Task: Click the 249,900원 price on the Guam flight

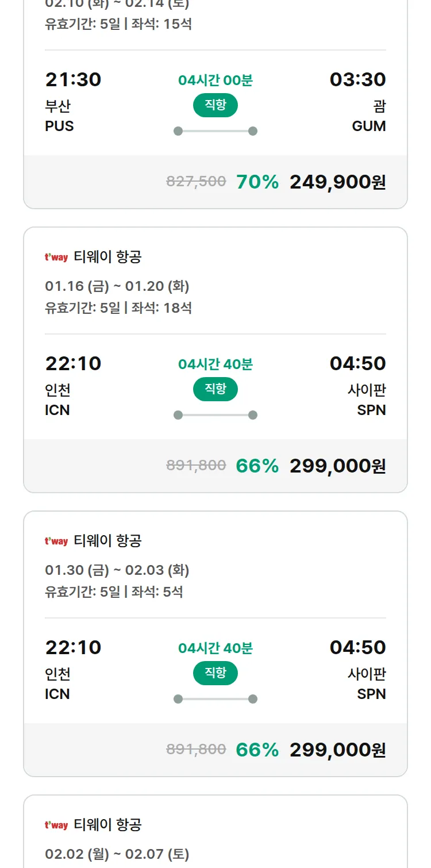Action: point(337,182)
